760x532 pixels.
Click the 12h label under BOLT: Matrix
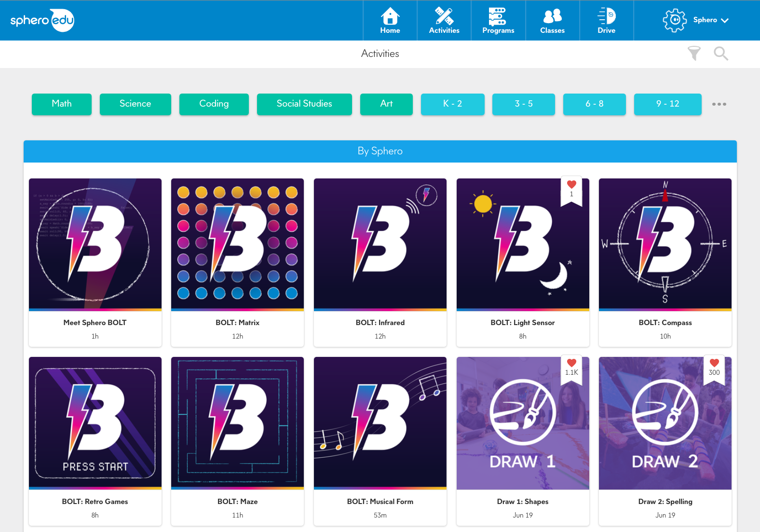pyautogui.click(x=237, y=336)
